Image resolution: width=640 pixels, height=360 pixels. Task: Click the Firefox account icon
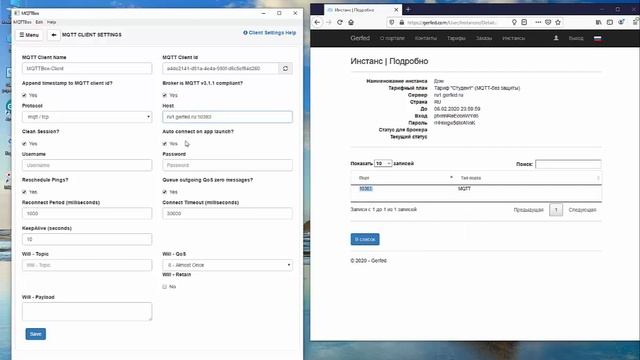pyautogui.click(x=621, y=22)
